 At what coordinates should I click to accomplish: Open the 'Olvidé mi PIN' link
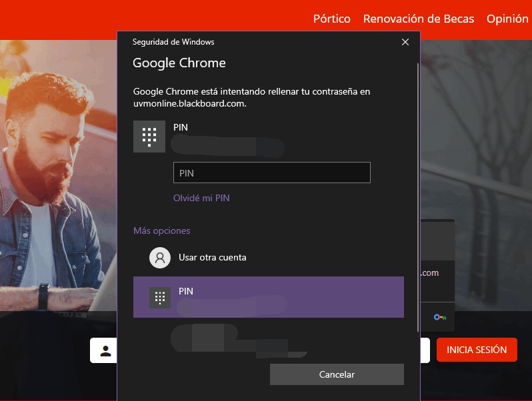pyautogui.click(x=201, y=198)
